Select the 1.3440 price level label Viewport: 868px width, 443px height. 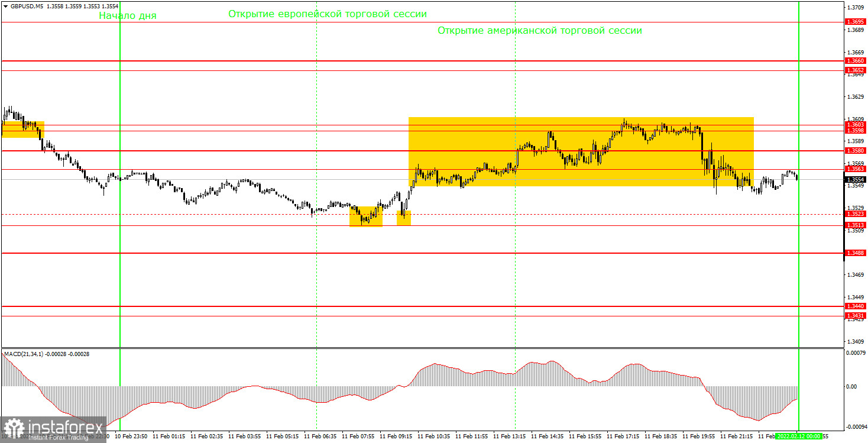tap(856, 306)
